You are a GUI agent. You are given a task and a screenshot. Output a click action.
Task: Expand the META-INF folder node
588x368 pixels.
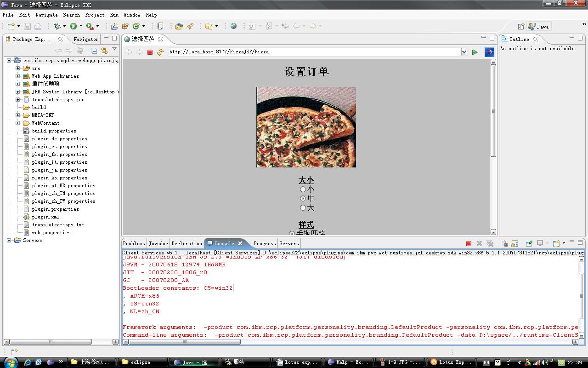coord(18,115)
